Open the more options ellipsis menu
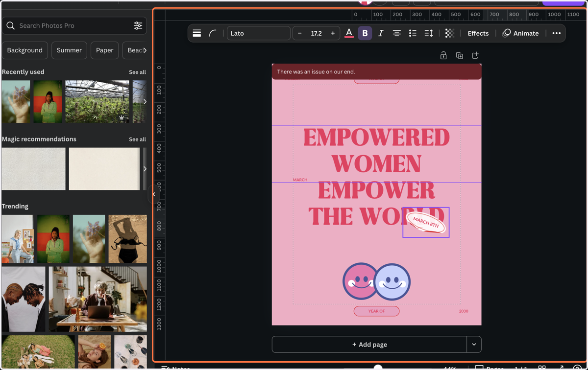The width and height of the screenshot is (588, 370). coord(557,33)
